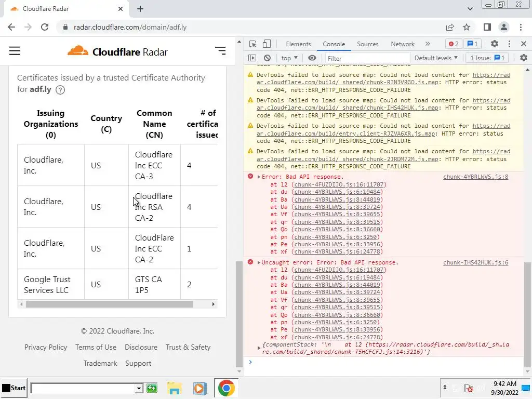Open Disclosure footer link
This screenshot has height=399, width=532.
tap(141, 347)
